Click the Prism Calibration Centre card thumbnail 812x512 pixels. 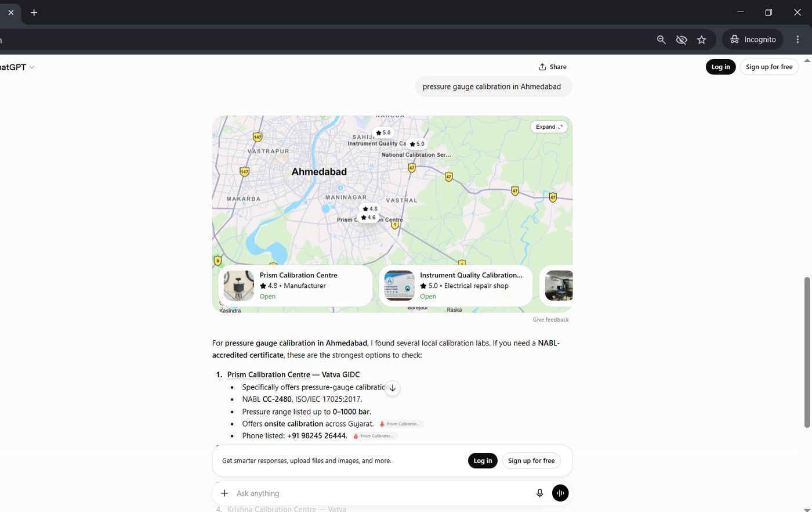point(239,286)
